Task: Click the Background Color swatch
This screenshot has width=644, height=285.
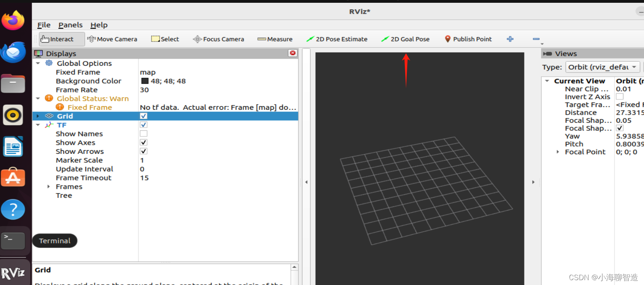Action: 145,81
